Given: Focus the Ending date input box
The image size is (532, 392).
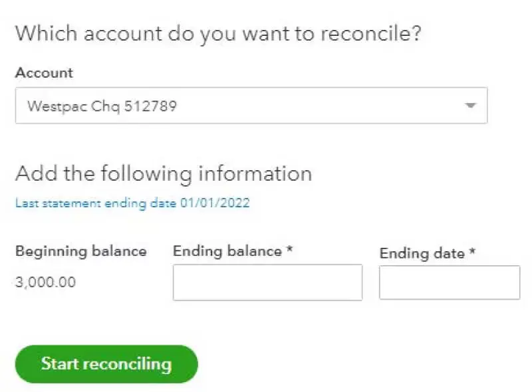Looking at the screenshot, I should pyautogui.click(x=450, y=283).
